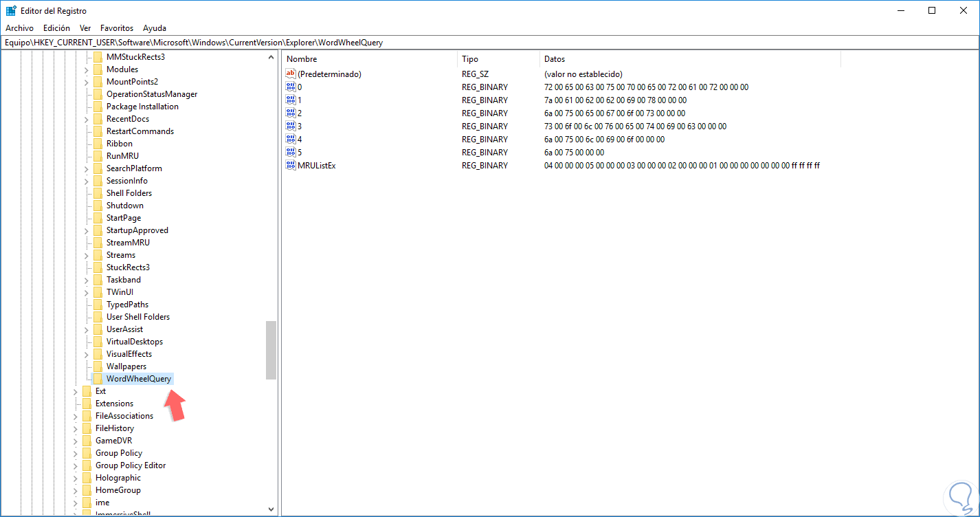Click the Shell Folders key folder icon
Image resolution: width=980 pixels, height=517 pixels.
98,193
